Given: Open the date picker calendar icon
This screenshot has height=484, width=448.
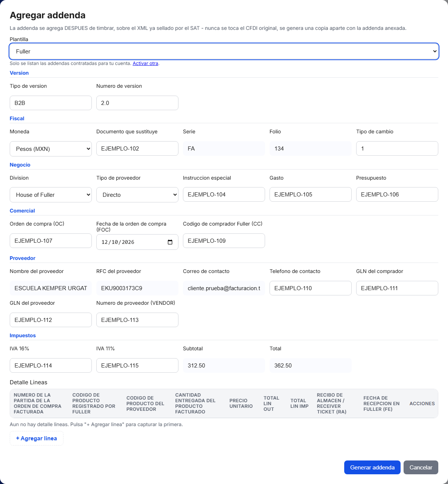Looking at the screenshot, I should (170, 242).
